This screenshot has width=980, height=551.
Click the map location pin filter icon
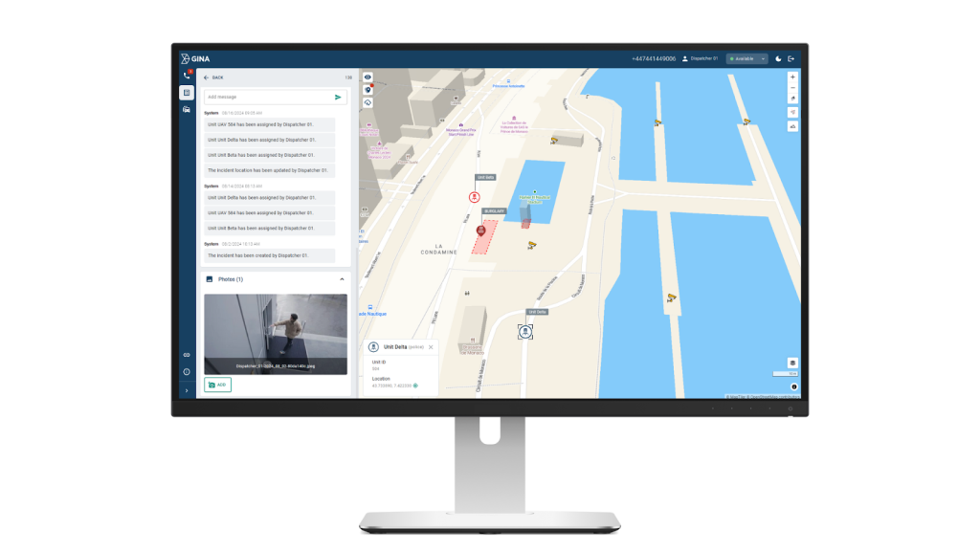(x=368, y=89)
